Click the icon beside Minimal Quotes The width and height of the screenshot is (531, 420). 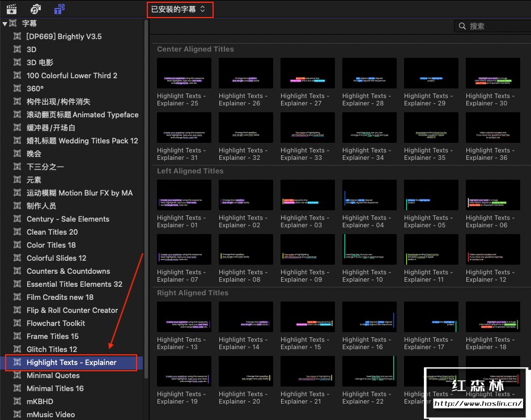coord(17,375)
